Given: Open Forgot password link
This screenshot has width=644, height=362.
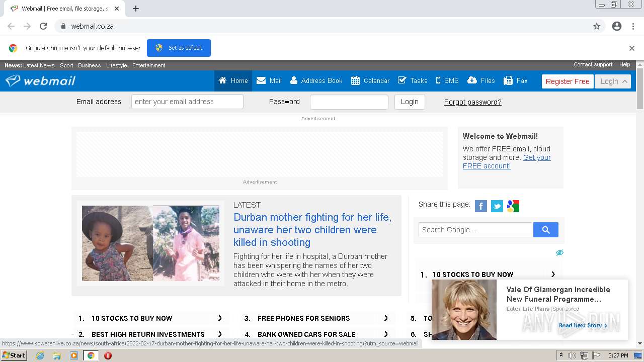Looking at the screenshot, I should (472, 102).
